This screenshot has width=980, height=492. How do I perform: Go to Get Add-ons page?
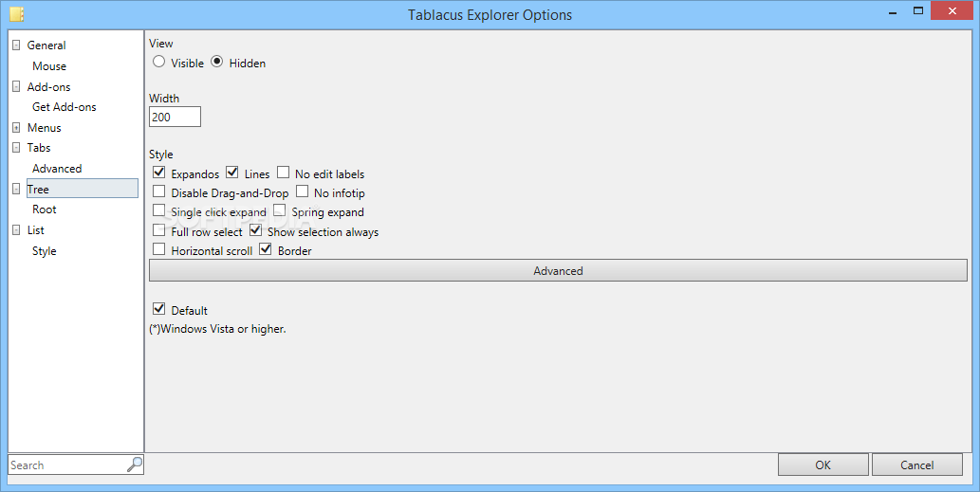[65, 107]
